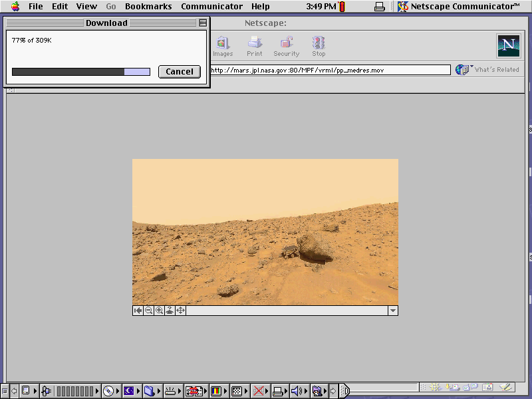Cancel the pp_medres.mov download
Image resolution: width=532 pixels, height=399 pixels.
(x=179, y=72)
